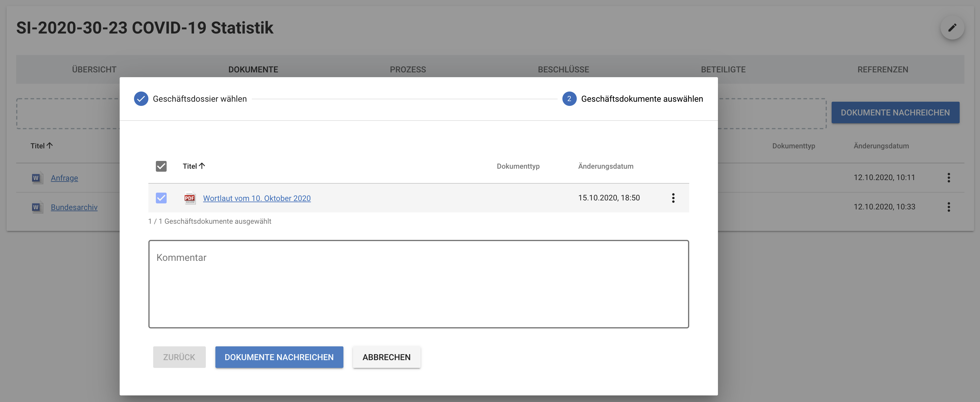
Task: Open the Beschlüsse tab
Action: click(563, 70)
